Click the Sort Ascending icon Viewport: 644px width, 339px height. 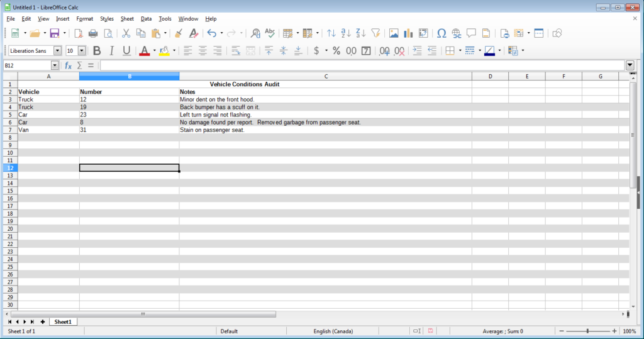[x=346, y=33]
